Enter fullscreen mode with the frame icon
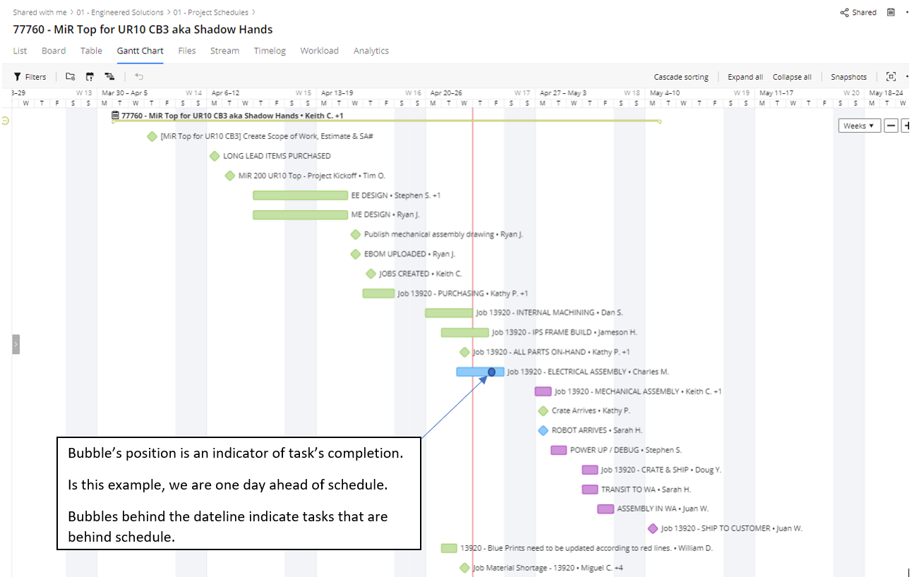Viewport: 924px width, 577px height. (891, 77)
